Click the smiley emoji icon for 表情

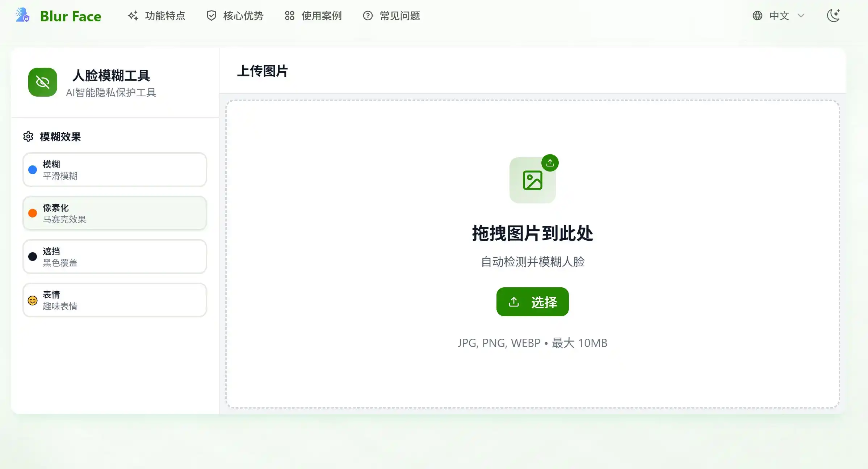click(x=33, y=300)
